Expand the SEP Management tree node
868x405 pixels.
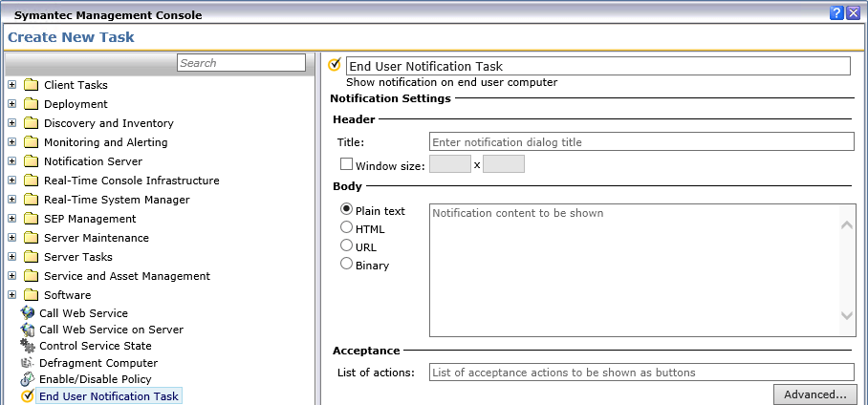11,219
